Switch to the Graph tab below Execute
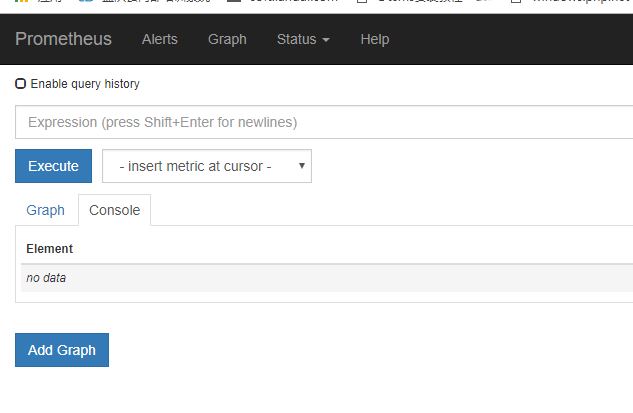 click(46, 210)
